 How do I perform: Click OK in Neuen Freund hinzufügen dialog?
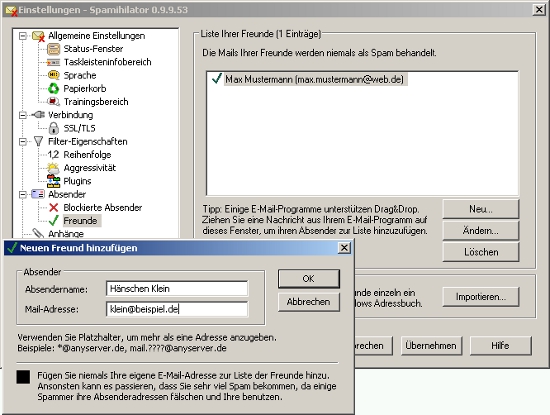pyautogui.click(x=309, y=279)
